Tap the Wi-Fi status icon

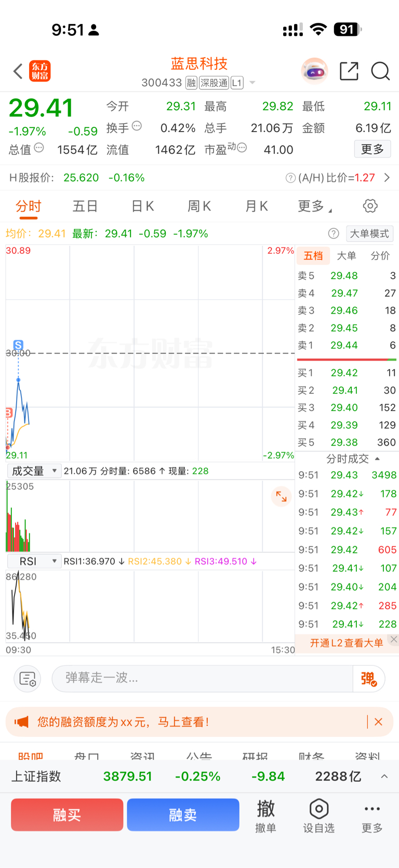pyautogui.click(x=318, y=29)
